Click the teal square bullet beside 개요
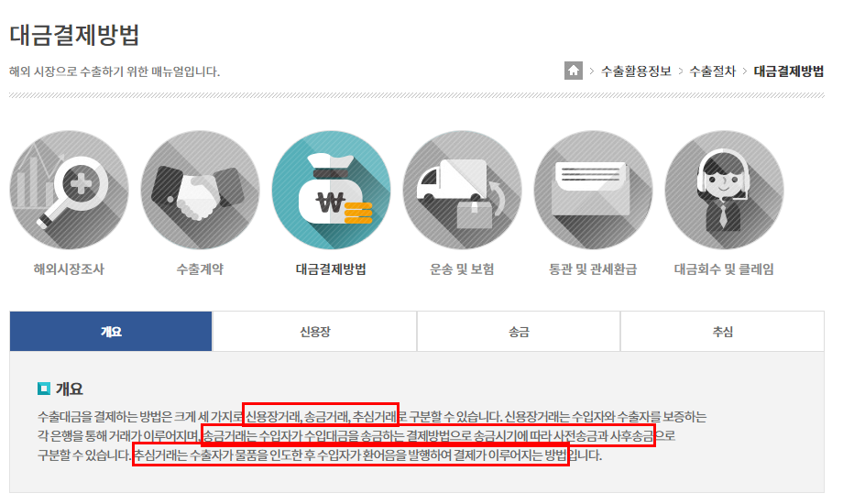The width and height of the screenshot is (843, 504). point(44,389)
